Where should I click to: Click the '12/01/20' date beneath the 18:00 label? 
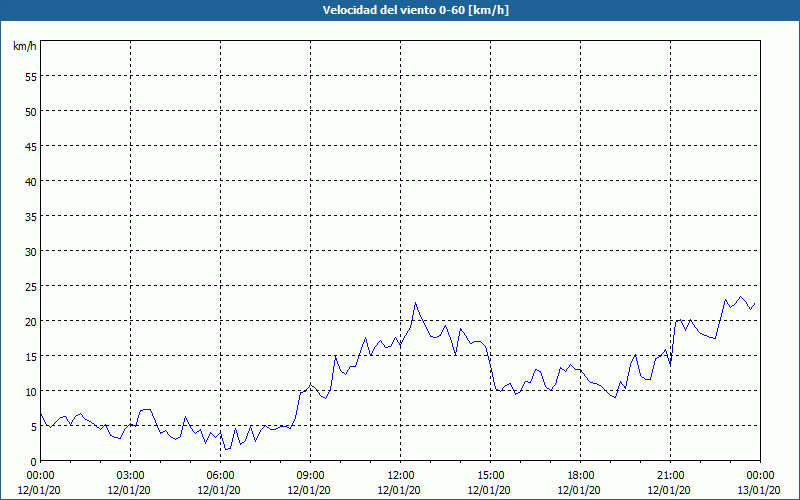pyautogui.click(x=579, y=490)
